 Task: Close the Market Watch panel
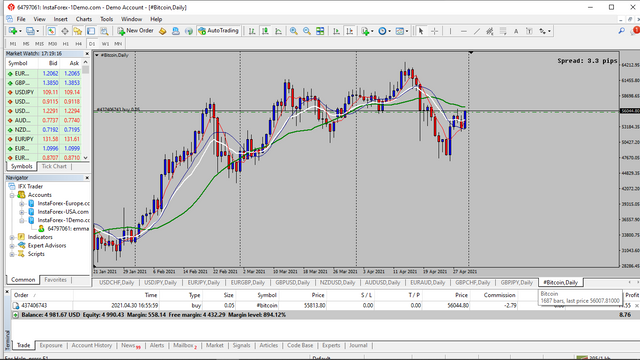pyautogui.click(x=87, y=53)
